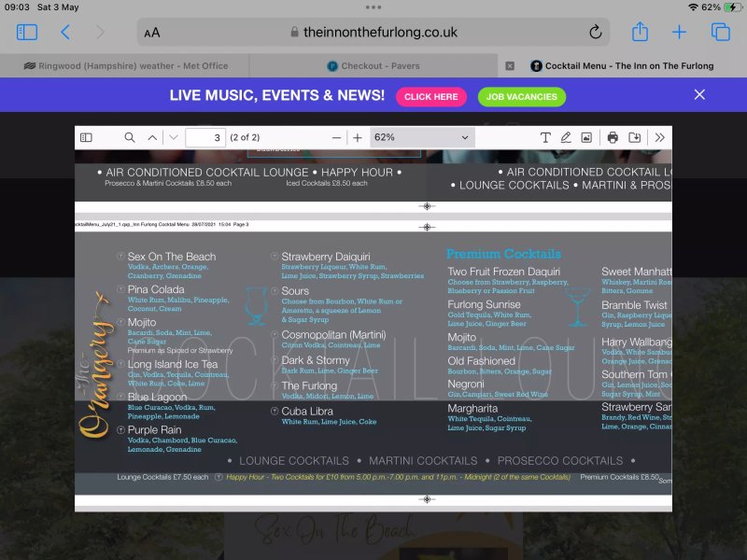The width and height of the screenshot is (747, 560).
Task: Switch to the Checkout - Pavers tab
Action: (374, 65)
